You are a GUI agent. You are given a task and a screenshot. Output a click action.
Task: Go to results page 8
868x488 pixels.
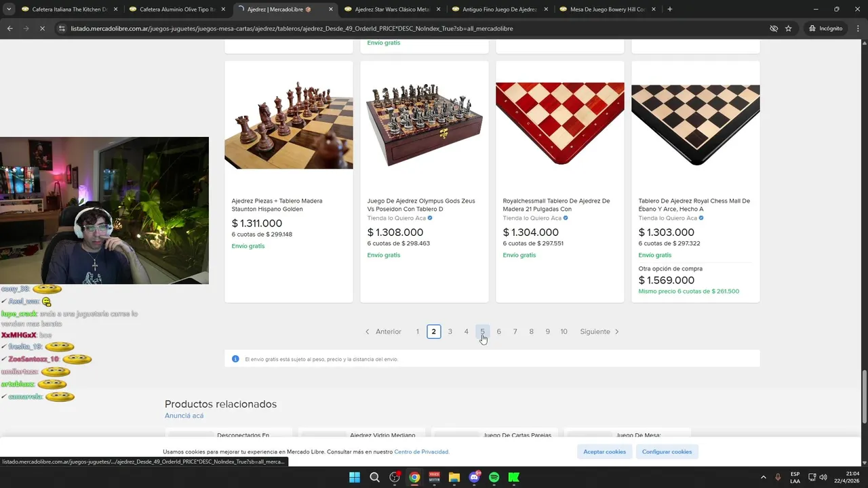coord(532,331)
